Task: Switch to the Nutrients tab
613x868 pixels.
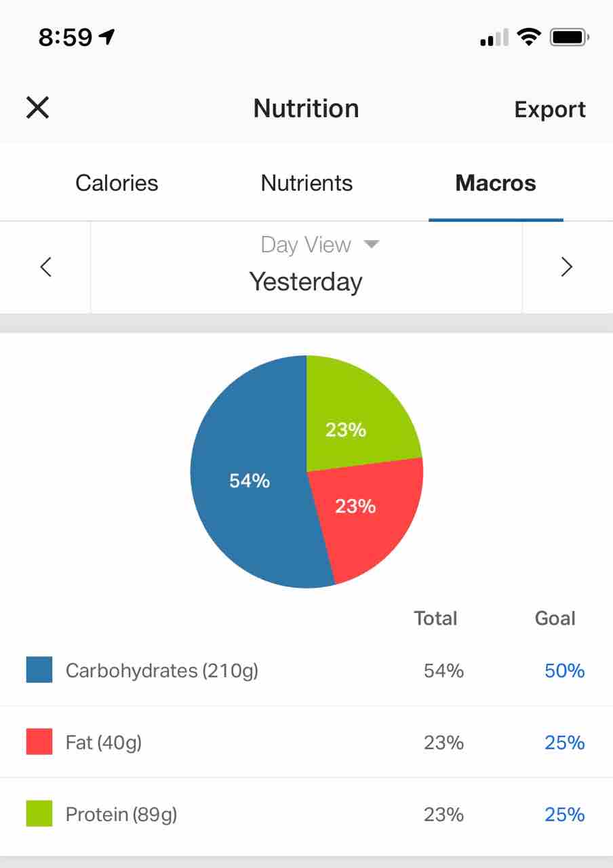Action: coord(306,182)
